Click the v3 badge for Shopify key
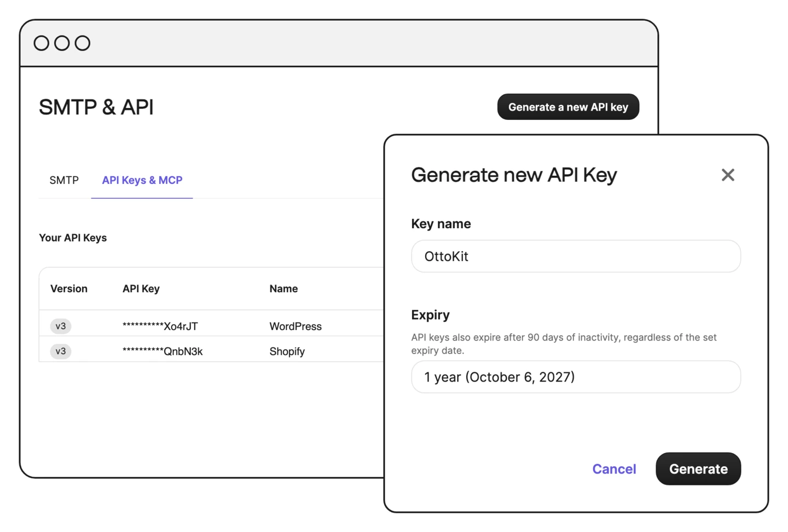Screen dimensions: 788x532 61,351
